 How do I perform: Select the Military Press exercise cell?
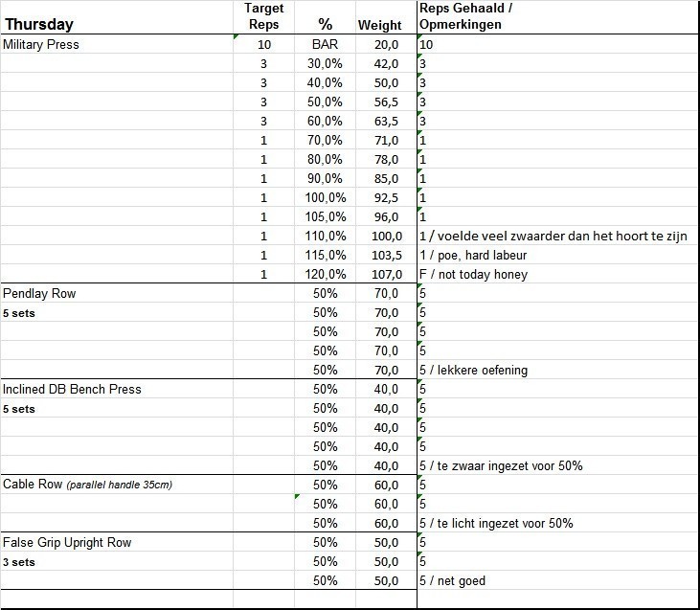click(41, 44)
